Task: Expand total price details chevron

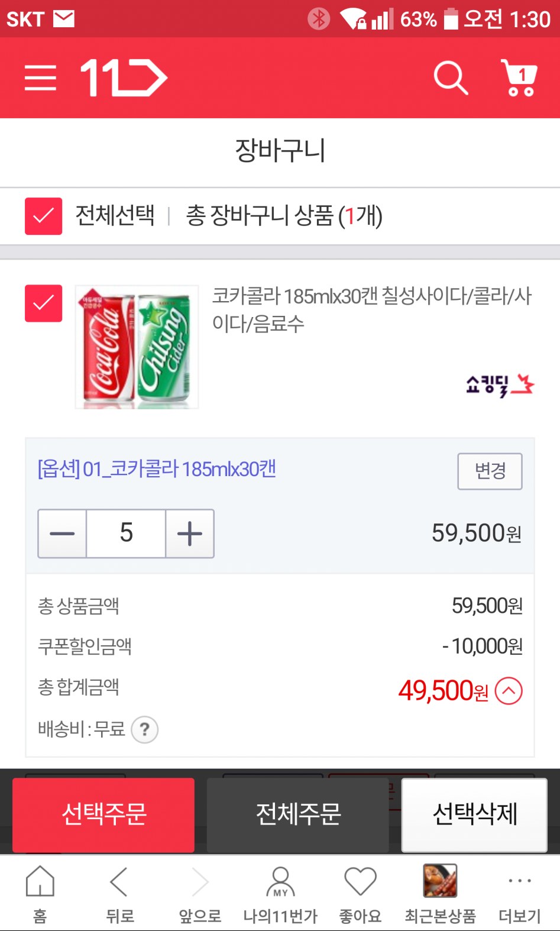Action: 509,691
